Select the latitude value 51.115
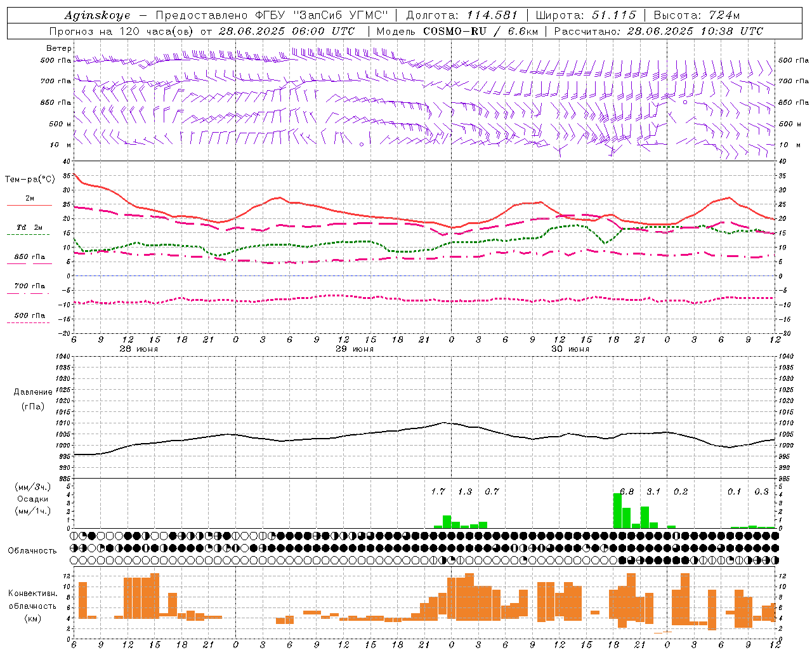Image resolution: width=812 pixels, height=650 pixels. pos(613,15)
